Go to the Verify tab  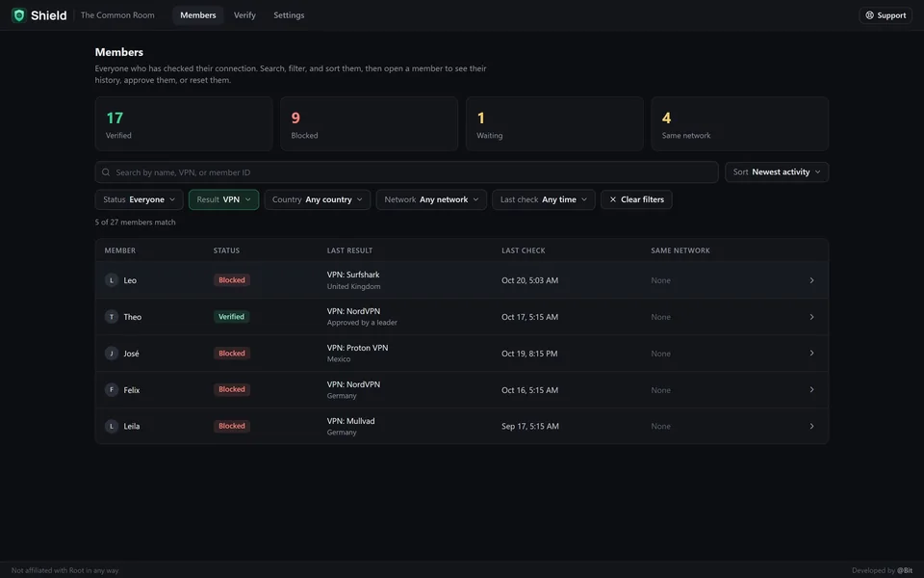[x=244, y=15]
